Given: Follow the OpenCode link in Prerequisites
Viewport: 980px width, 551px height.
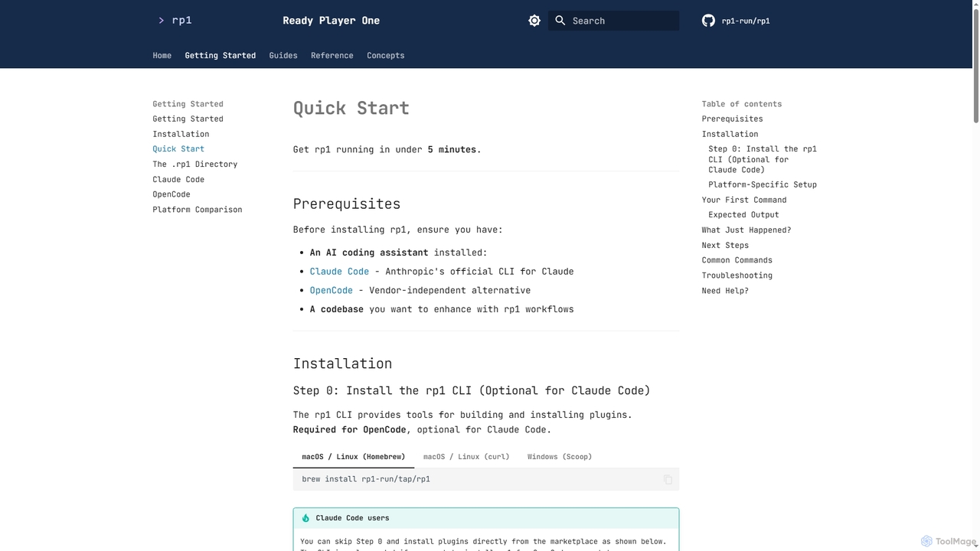Looking at the screenshot, I should click(332, 291).
